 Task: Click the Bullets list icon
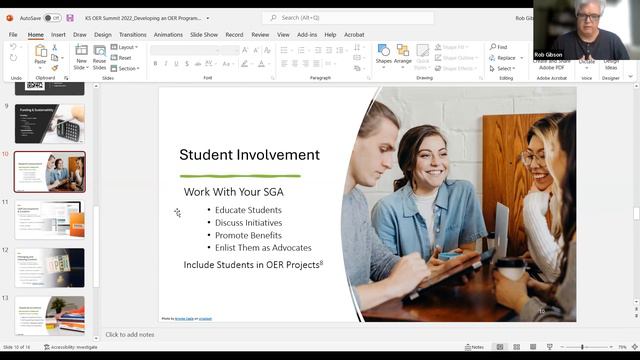[x=284, y=50]
